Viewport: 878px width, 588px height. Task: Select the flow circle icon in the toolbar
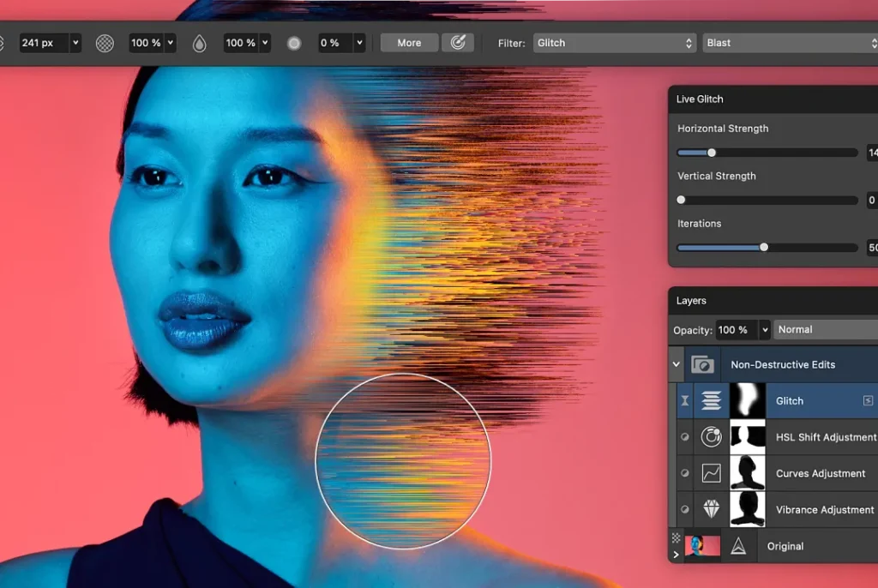click(x=293, y=42)
